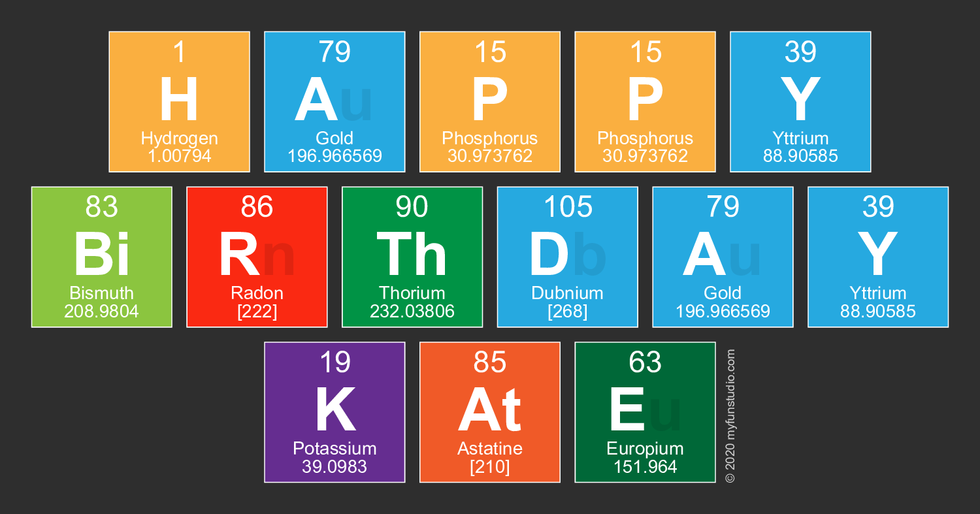
Task: Click atomic number '1' above H
Action: click(179, 52)
